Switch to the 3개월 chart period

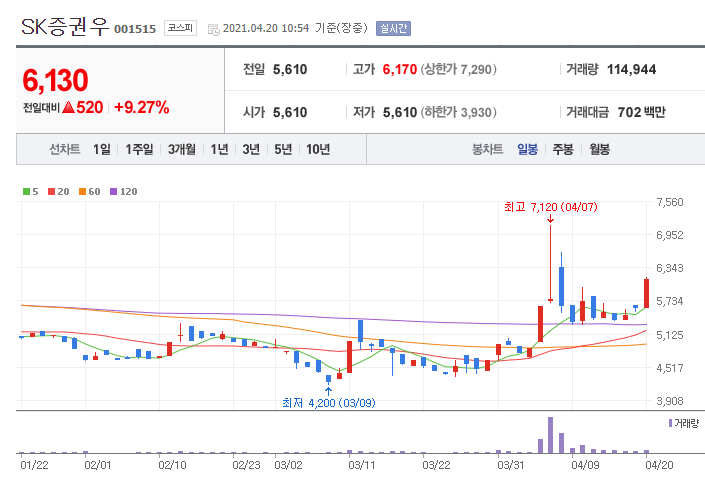pyautogui.click(x=182, y=149)
